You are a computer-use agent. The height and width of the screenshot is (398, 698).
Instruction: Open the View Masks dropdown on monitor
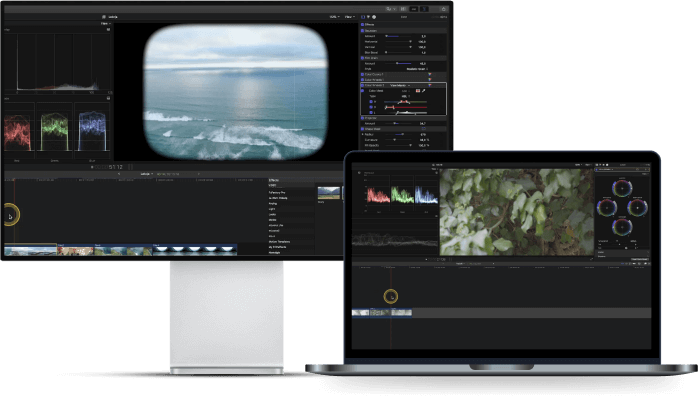coord(400,85)
